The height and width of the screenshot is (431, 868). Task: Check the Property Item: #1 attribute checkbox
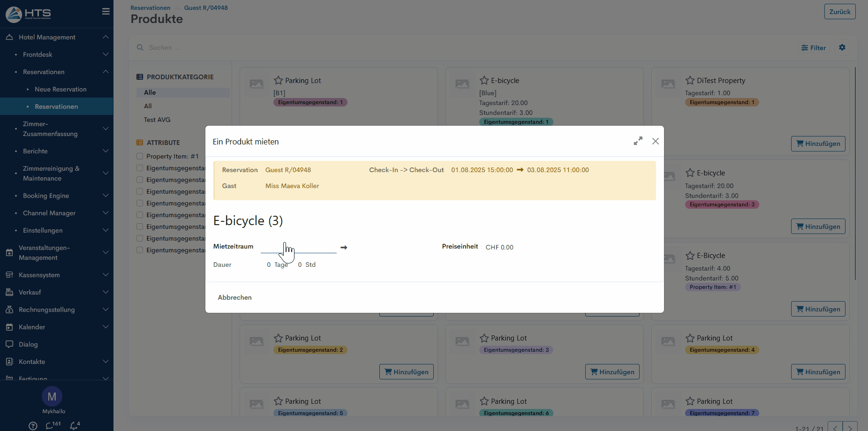140,156
